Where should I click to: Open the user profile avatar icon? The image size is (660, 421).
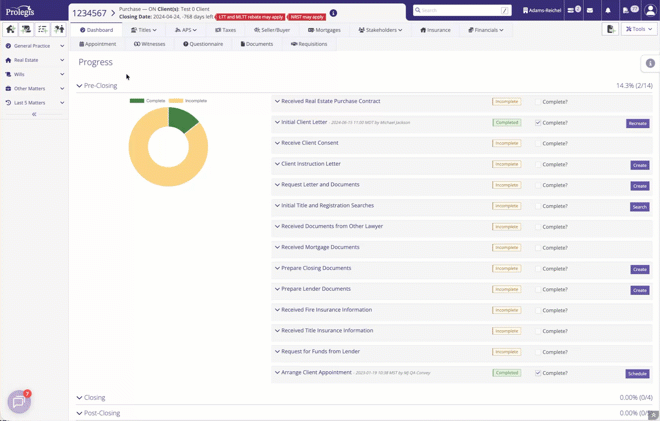pyautogui.click(x=651, y=11)
